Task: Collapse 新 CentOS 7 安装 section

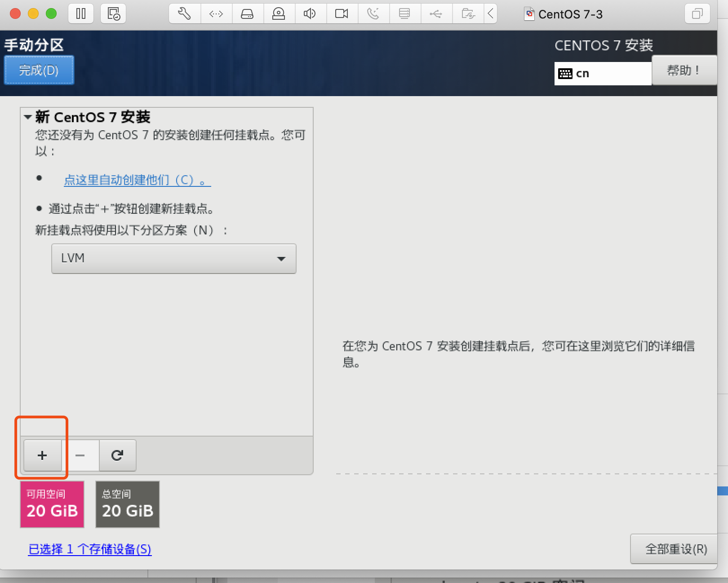Action: [28, 117]
